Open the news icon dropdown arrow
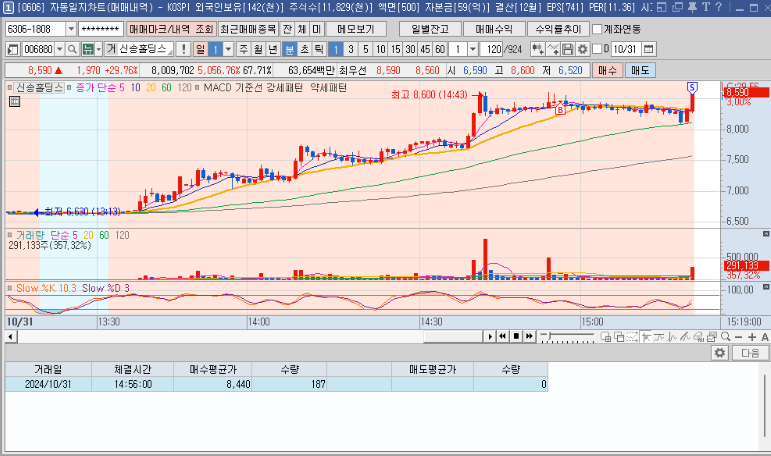Screen dimensions: 771x456 98,49
